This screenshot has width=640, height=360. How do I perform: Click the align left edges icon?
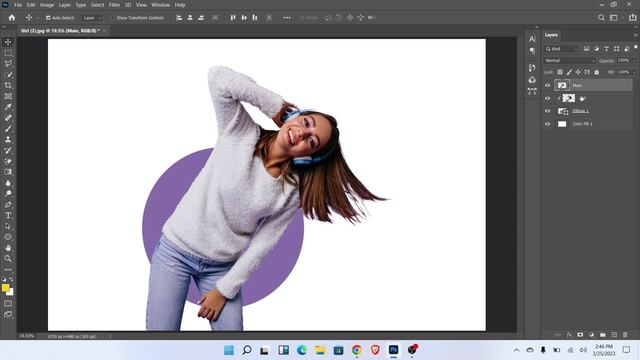click(179, 18)
